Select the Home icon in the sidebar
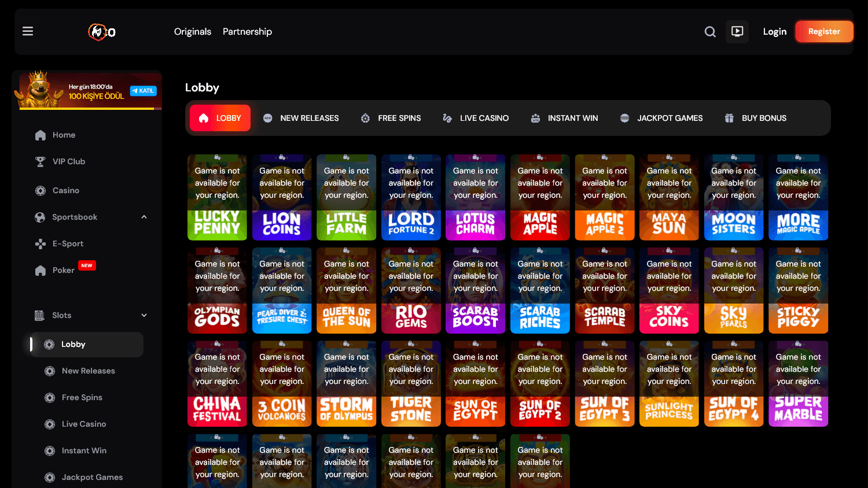This screenshot has height=488, width=868. [x=41, y=135]
